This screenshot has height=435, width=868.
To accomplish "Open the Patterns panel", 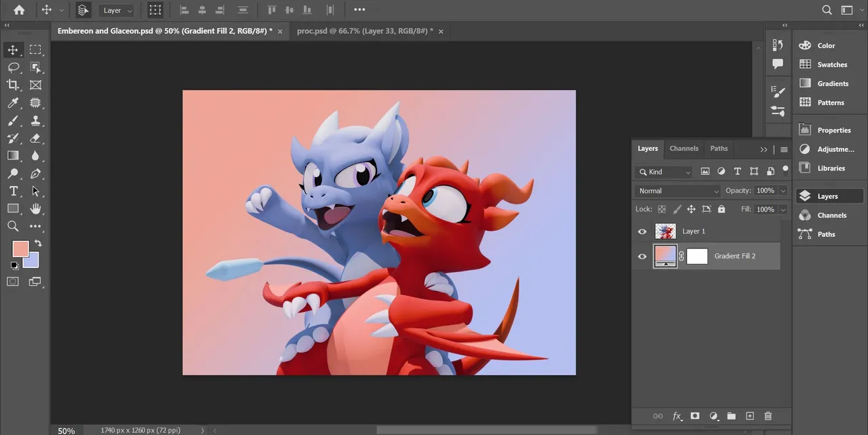I will [830, 102].
